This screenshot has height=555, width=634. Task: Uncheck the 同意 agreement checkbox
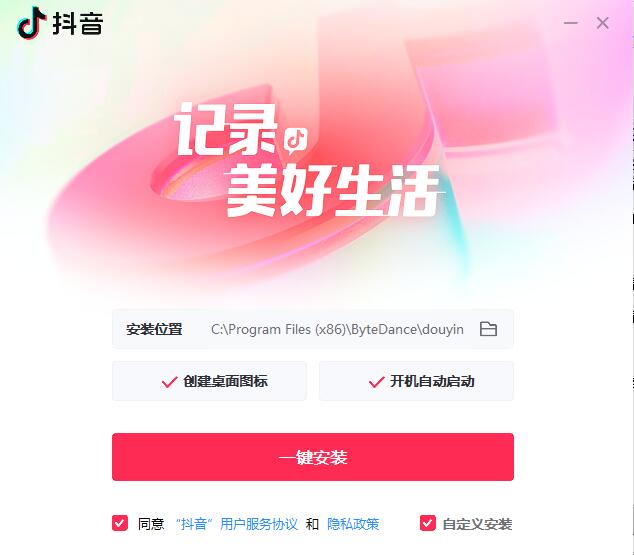[x=120, y=523]
